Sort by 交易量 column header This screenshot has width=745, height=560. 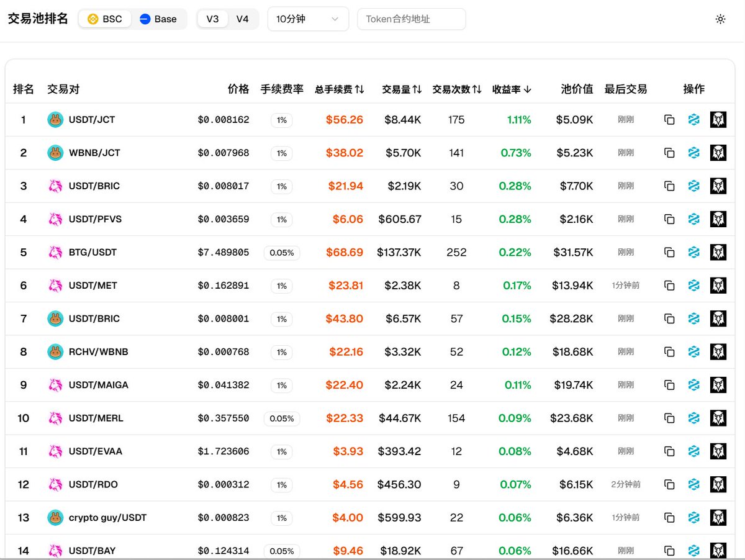(x=402, y=89)
